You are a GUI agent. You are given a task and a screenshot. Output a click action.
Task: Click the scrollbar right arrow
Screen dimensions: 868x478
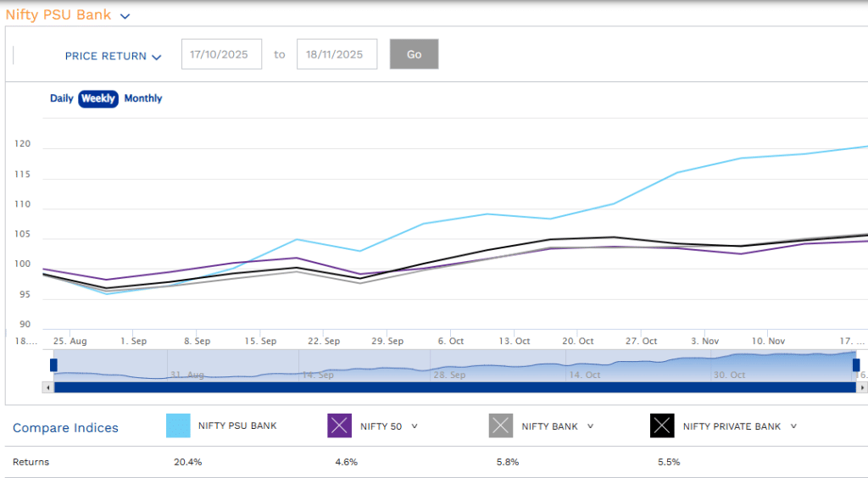(x=862, y=387)
